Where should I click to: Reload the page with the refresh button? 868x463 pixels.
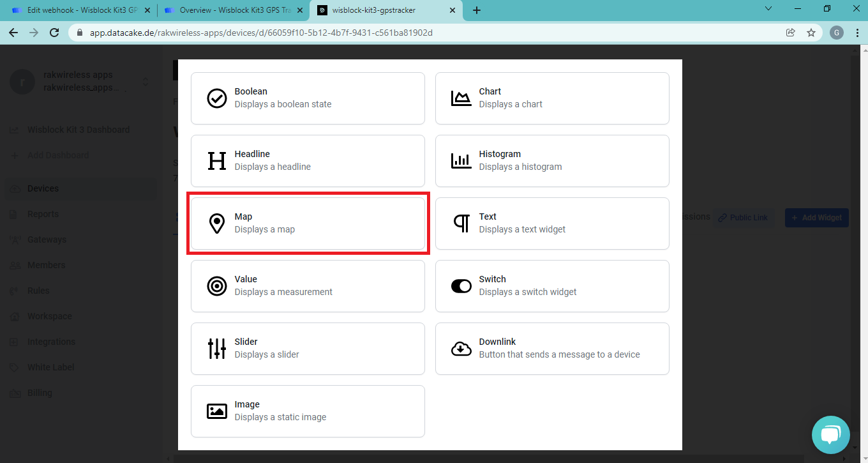point(54,33)
